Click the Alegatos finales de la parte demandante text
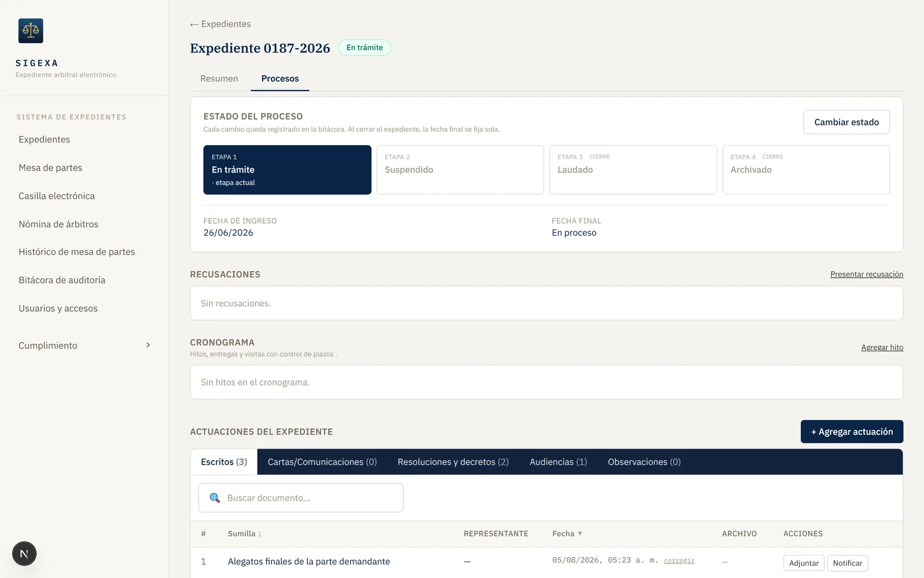This screenshot has width=924, height=578. point(309,561)
